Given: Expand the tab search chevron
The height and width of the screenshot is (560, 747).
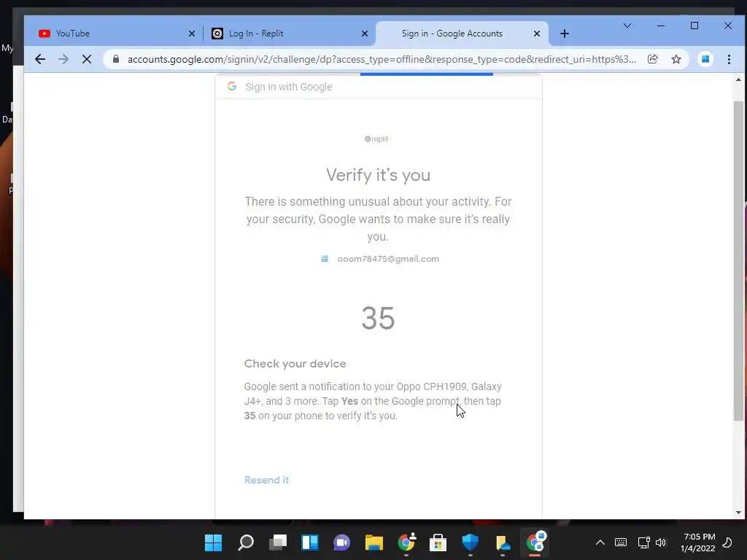Looking at the screenshot, I should (x=627, y=26).
